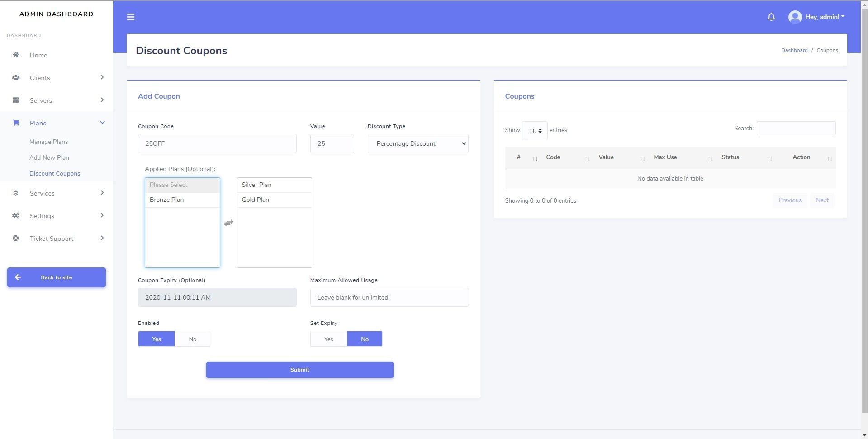This screenshot has height=439, width=868.
Task: Collapse the Plans submenu chevron
Action: pos(102,123)
